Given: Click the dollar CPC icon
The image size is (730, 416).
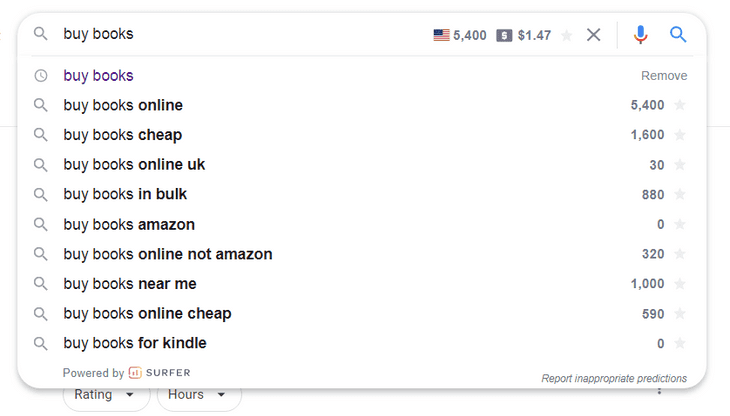Looking at the screenshot, I should coord(504,35).
